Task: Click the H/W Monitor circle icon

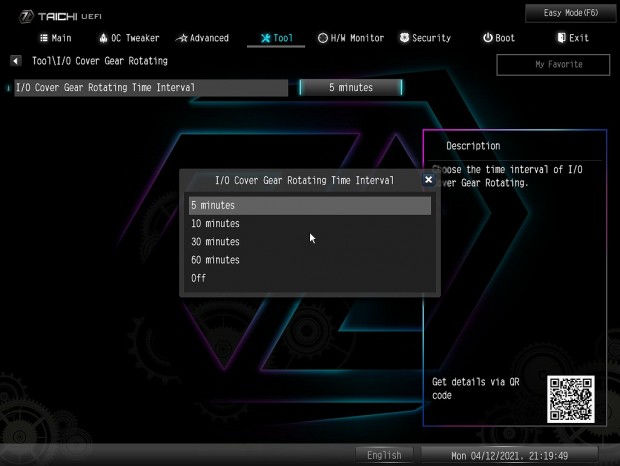Action: 323,38
